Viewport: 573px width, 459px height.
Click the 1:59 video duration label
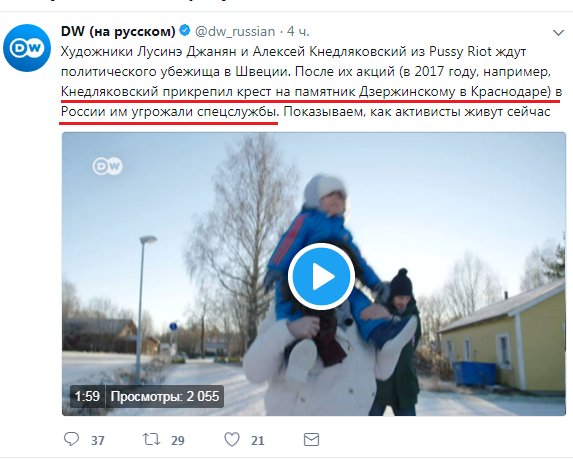[x=87, y=396]
